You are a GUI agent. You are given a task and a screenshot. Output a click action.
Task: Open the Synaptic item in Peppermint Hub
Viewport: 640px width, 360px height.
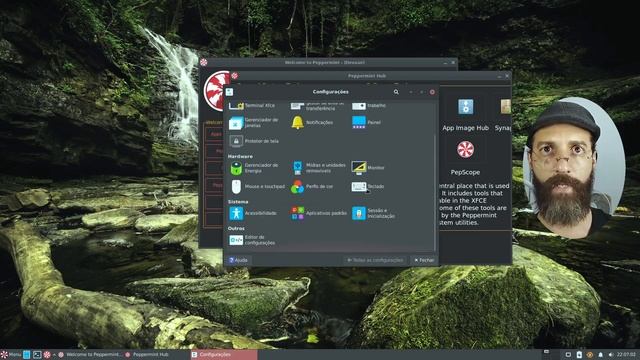pyautogui.click(x=504, y=115)
